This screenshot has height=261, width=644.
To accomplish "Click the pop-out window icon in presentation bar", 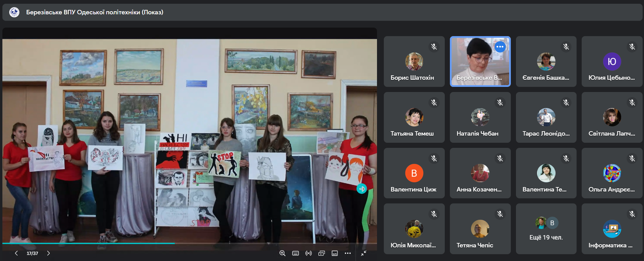I will (321, 253).
